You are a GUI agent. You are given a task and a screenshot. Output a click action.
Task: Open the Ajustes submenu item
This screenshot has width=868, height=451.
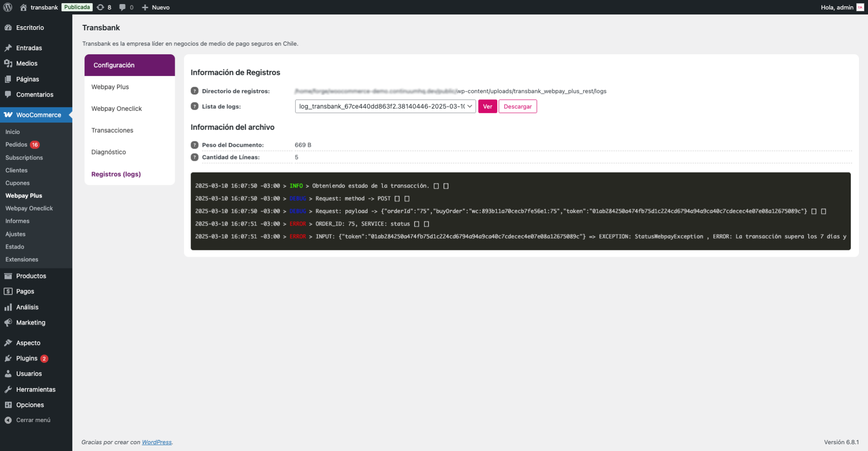[15, 234]
